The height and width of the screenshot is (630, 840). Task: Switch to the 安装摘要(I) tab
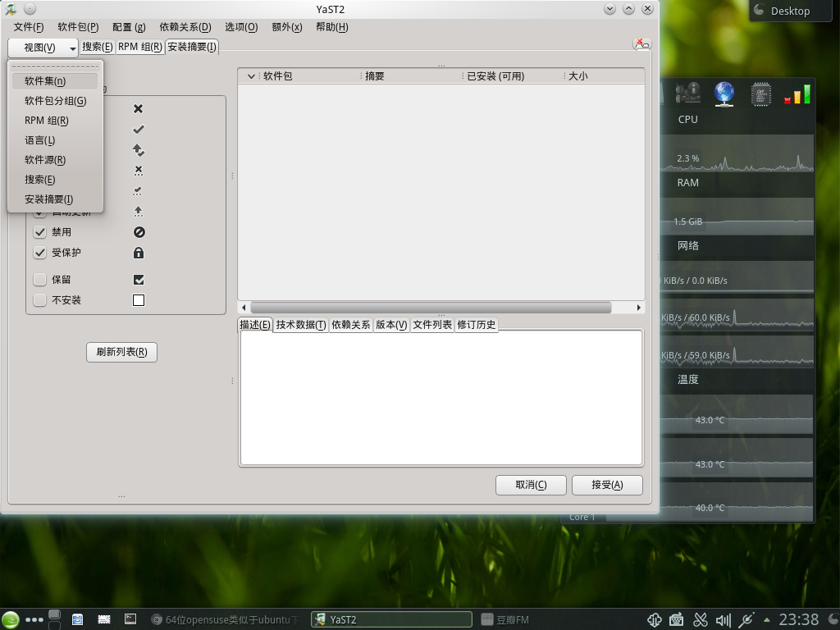click(x=192, y=47)
